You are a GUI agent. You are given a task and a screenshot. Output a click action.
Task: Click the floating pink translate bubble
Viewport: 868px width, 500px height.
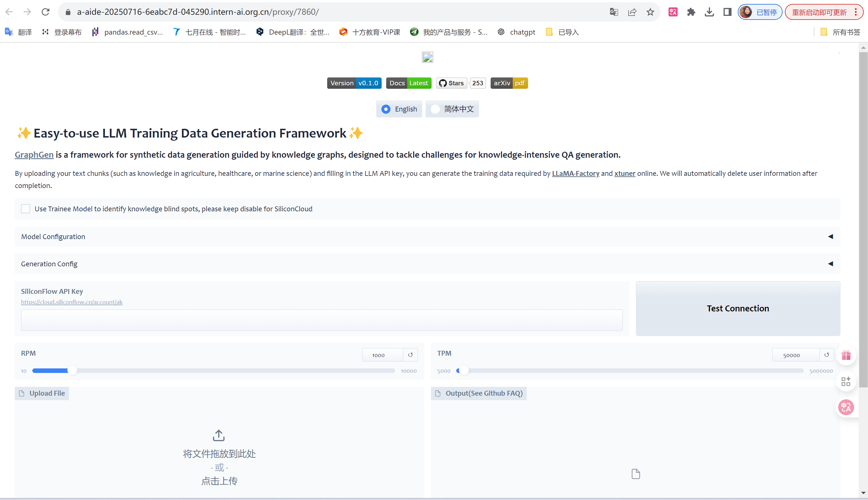point(846,407)
